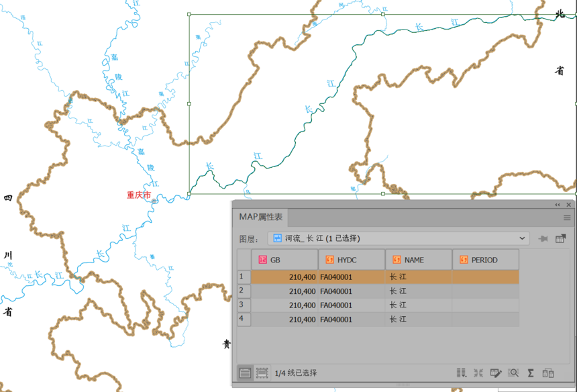Click the NAME column header

419,260
